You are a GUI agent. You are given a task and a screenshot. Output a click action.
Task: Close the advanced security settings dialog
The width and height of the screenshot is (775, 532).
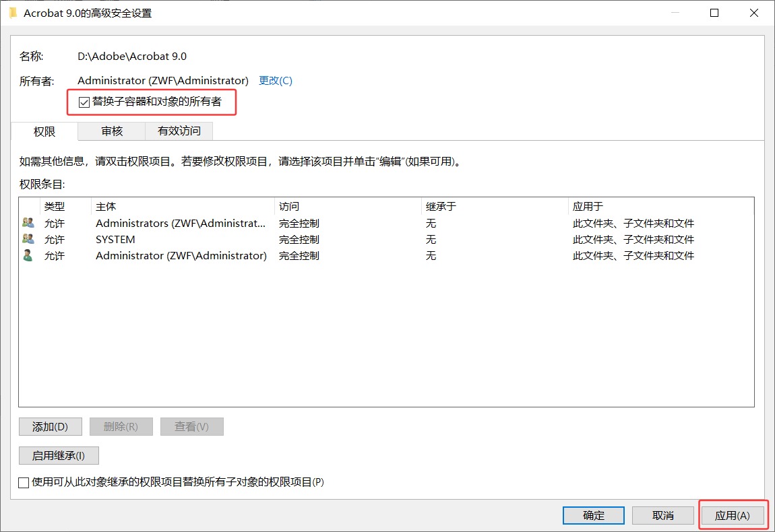point(753,13)
